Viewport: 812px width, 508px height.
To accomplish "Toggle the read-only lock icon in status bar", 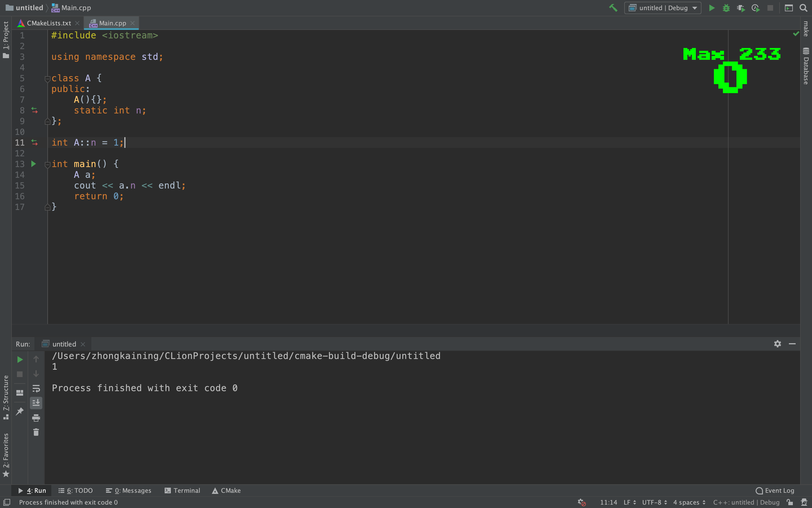I will pyautogui.click(x=789, y=502).
